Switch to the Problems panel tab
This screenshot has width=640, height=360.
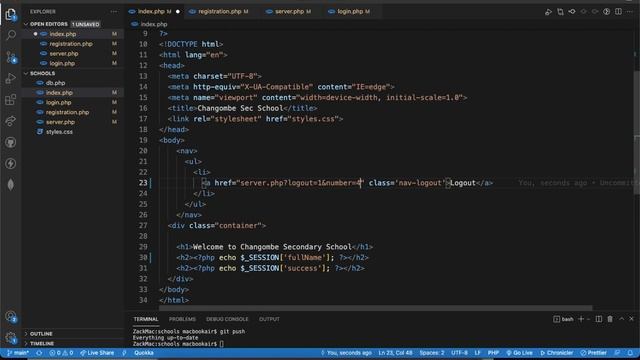point(182,319)
